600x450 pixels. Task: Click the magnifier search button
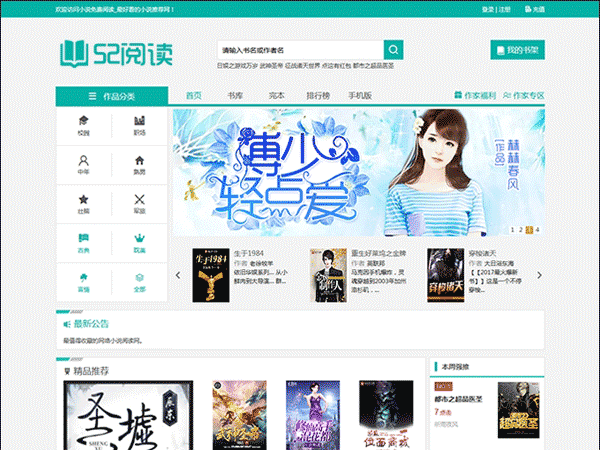tap(394, 49)
